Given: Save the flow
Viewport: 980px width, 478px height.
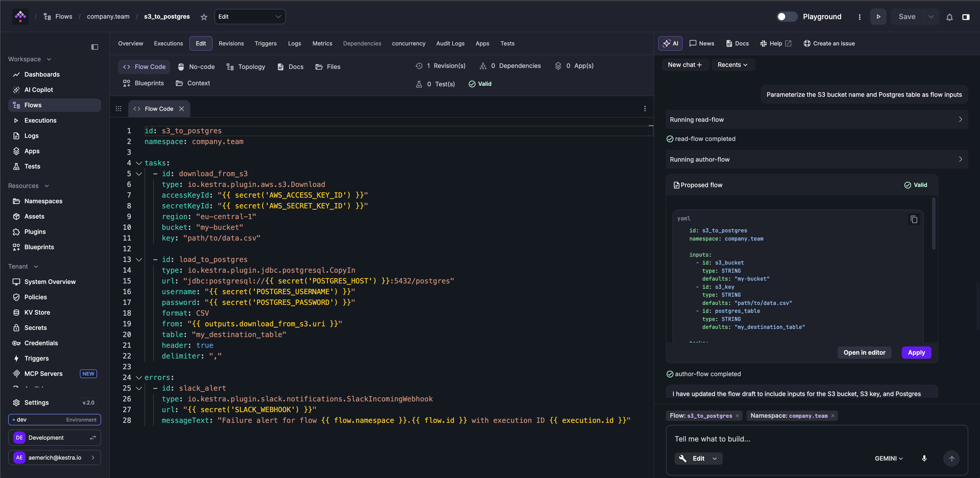Looking at the screenshot, I should (x=907, y=17).
